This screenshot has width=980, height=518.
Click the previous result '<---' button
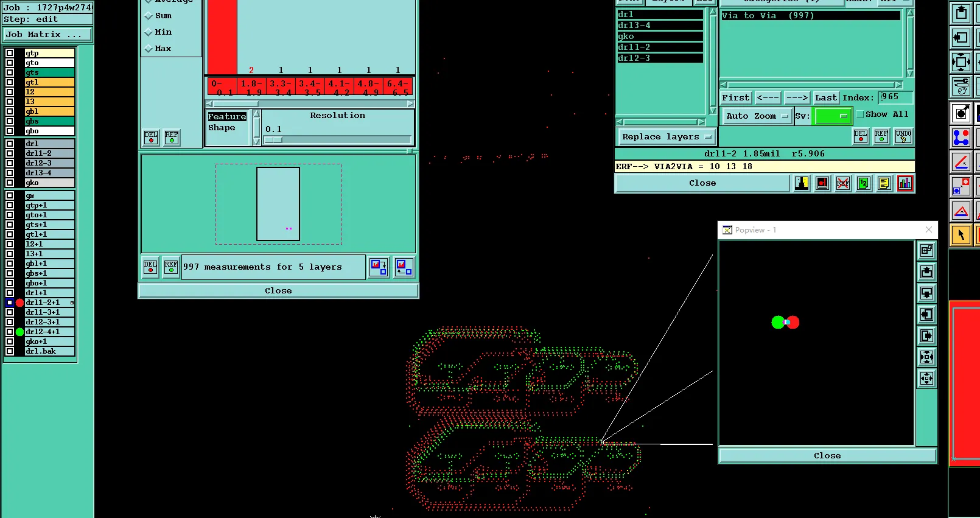768,97
